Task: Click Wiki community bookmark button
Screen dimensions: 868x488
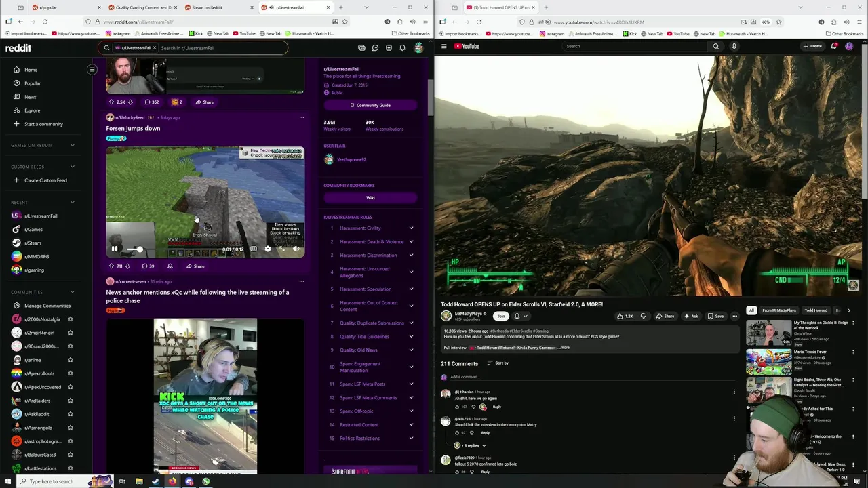Action: pos(370,198)
